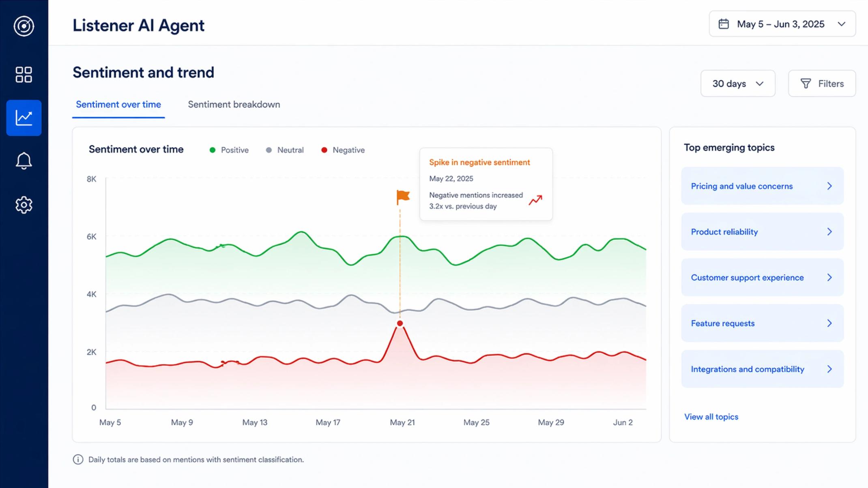Expand the date range chevron
The width and height of the screenshot is (868, 488).
[x=842, y=24]
